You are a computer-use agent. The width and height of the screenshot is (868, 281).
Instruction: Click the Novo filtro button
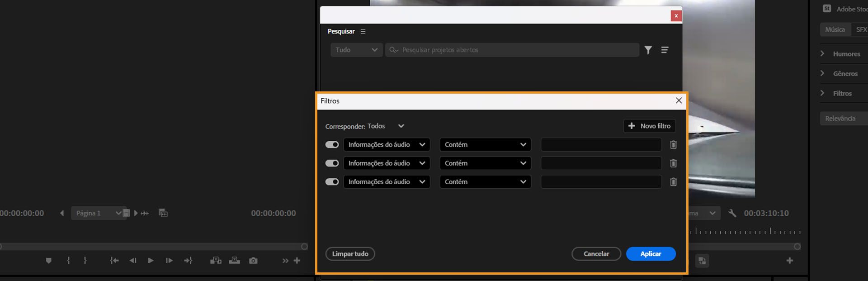click(x=650, y=126)
